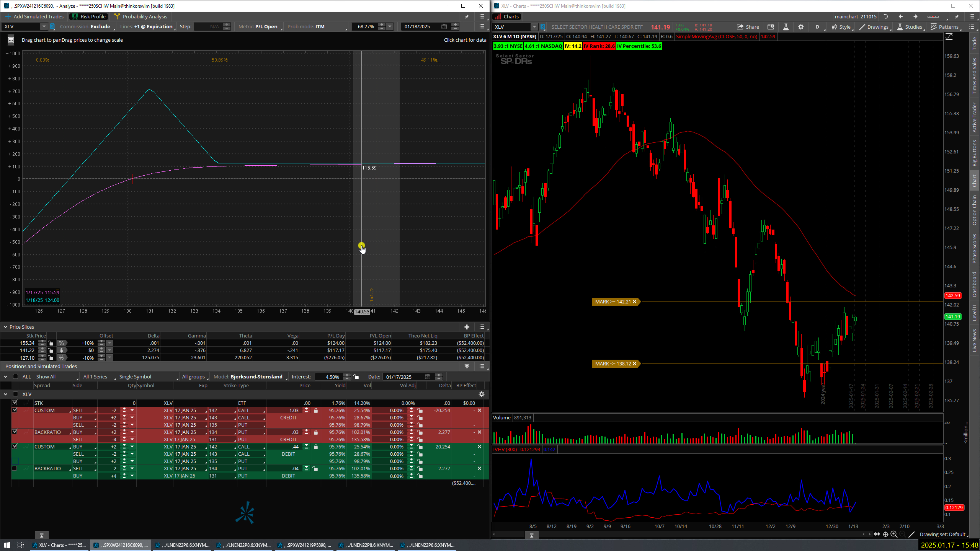The width and height of the screenshot is (980, 551).
Task: Open calendar picker for 01/18/2025 date
Action: coord(444,26)
